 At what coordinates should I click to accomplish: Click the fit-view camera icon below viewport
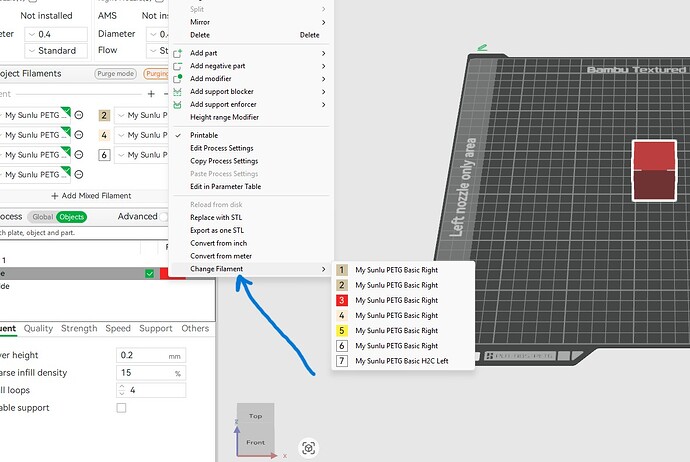click(x=308, y=448)
